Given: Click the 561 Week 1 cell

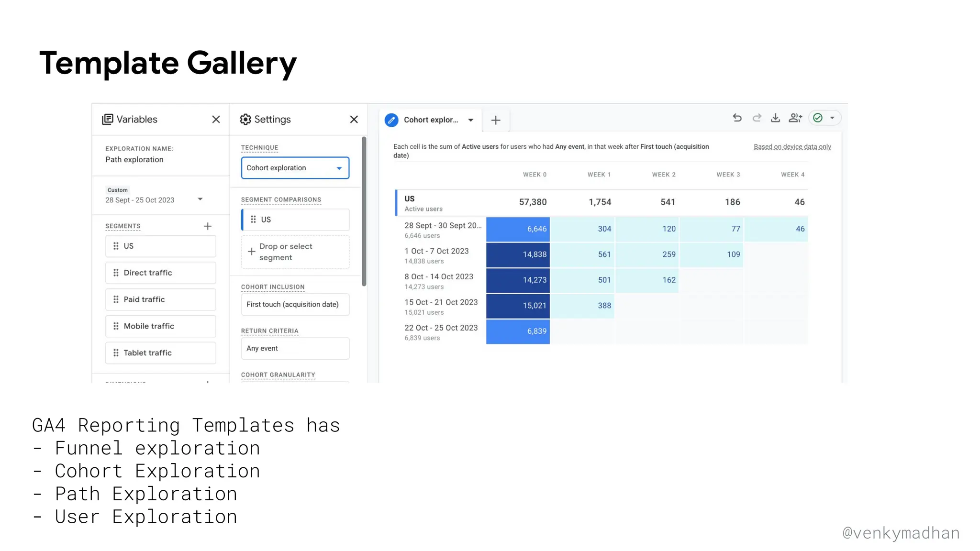Looking at the screenshot, I should point(582,255).
